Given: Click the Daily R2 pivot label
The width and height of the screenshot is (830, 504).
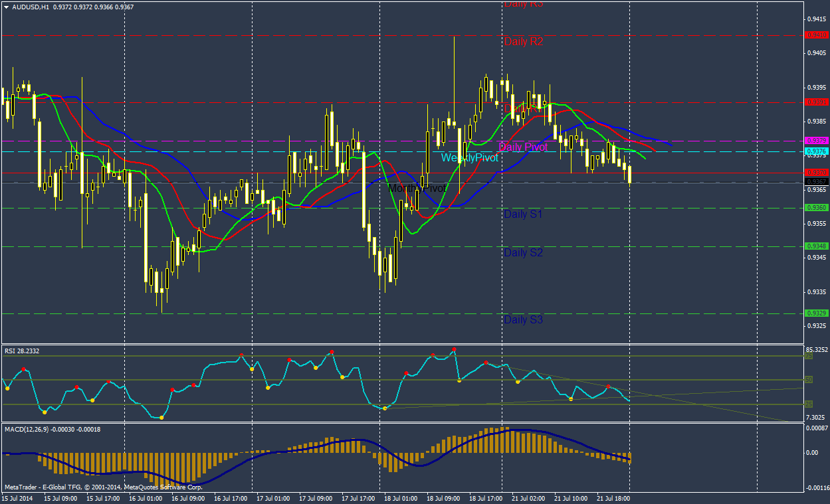Looking at the screenshot, I should (524, 42).
